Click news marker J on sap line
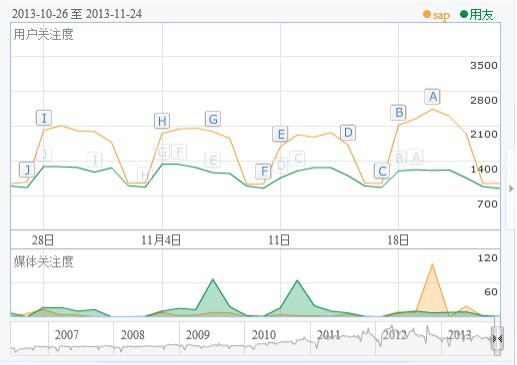Image resolution: width=517 pixels, height=365 pixels. click(x=27, y=170)
